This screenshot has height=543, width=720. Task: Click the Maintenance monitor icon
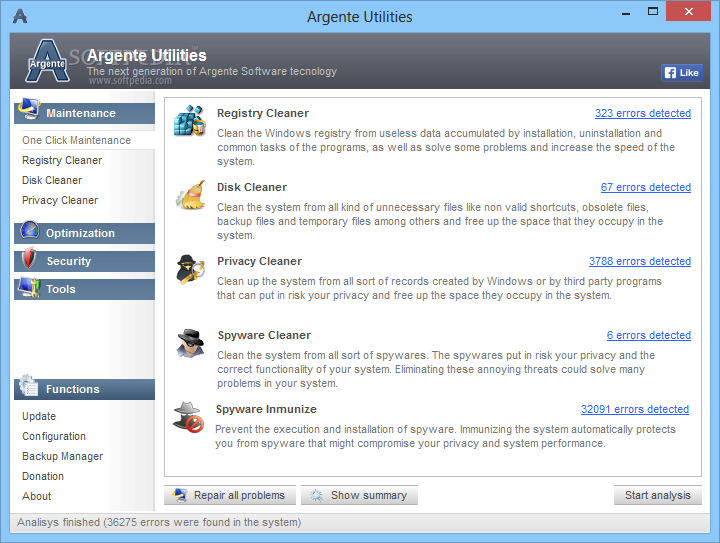(29, 109)
